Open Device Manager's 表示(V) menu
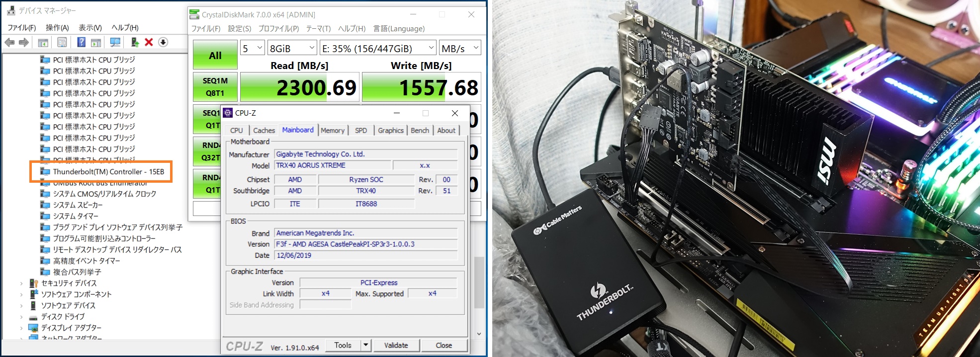The width and height of the screenshot is (980, 357). pos(90,28)
